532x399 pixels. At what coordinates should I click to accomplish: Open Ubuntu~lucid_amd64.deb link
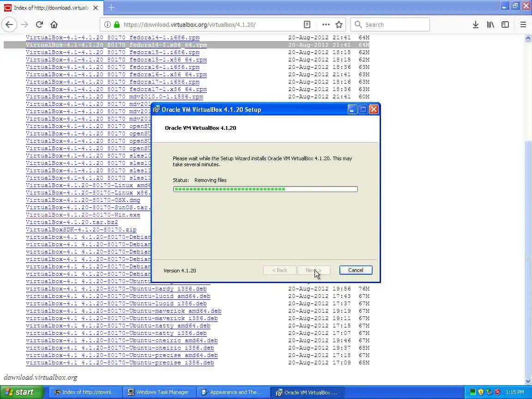[x=118, y=296]
